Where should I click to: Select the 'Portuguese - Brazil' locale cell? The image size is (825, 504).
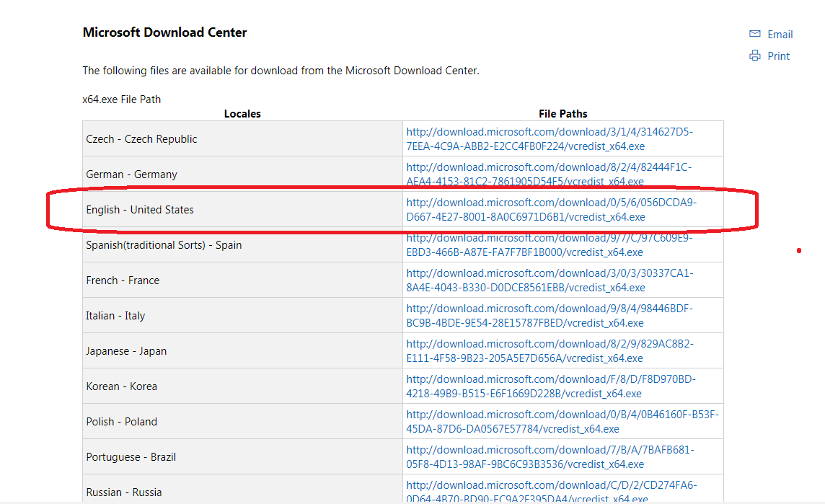click(242, 456)
